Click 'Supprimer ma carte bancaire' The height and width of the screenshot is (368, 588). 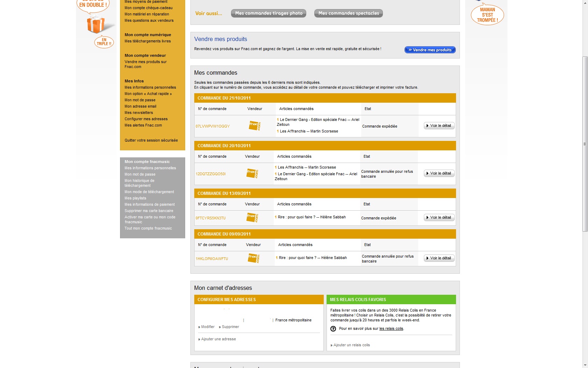click(x=149, y=211)
